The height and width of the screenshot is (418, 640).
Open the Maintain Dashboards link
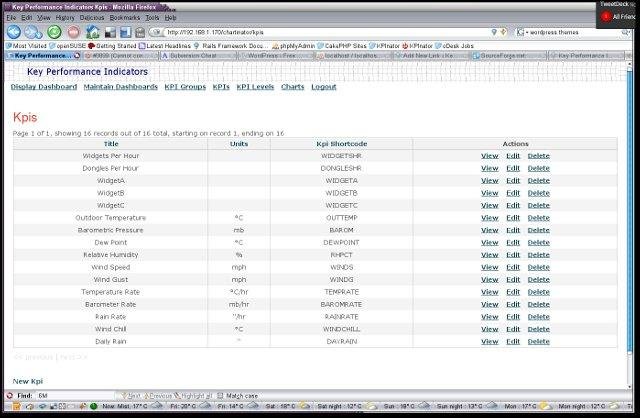click(120, 87)
